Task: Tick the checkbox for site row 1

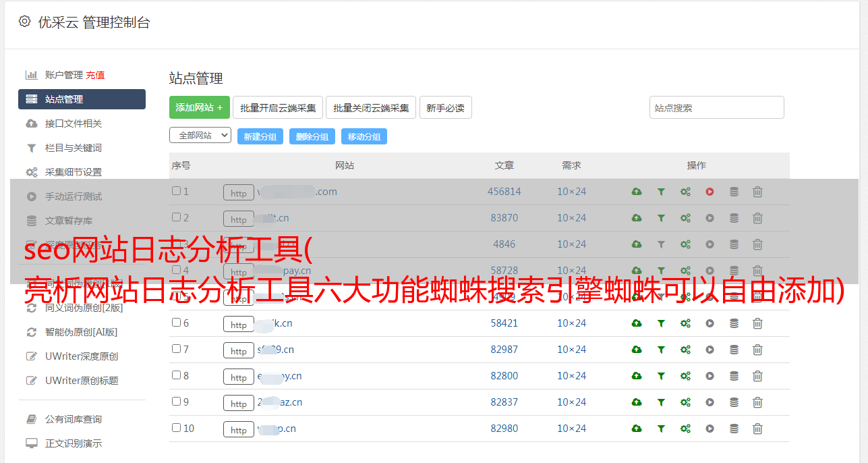Action: [x=176, y=191]
